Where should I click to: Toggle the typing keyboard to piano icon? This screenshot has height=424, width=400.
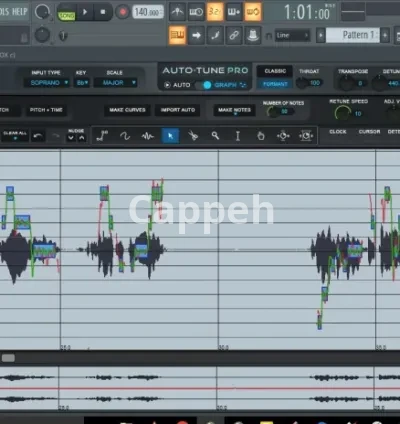tap(177, 35)
